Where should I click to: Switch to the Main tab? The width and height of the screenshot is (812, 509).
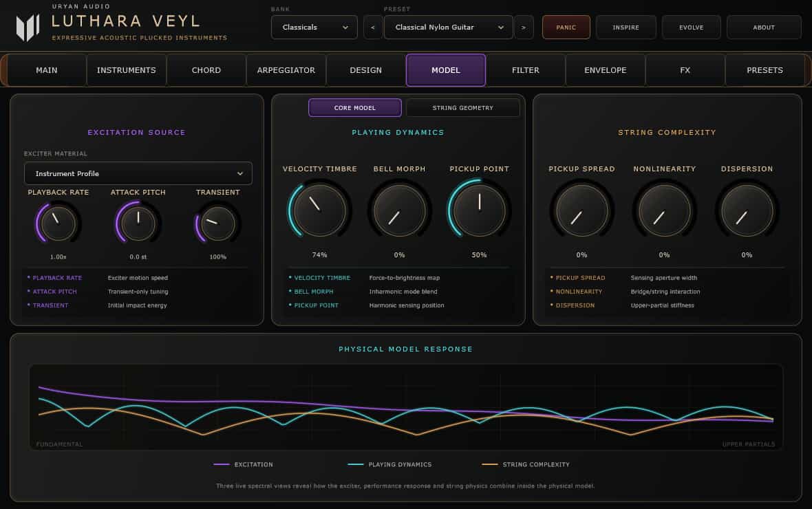pyautogui.click(x=47, y=70)
